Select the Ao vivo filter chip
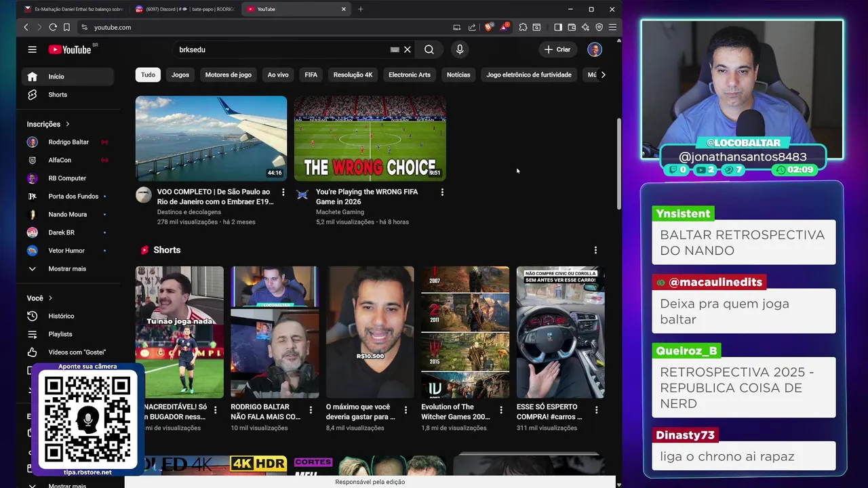868x488 pixels. (278, 75)
